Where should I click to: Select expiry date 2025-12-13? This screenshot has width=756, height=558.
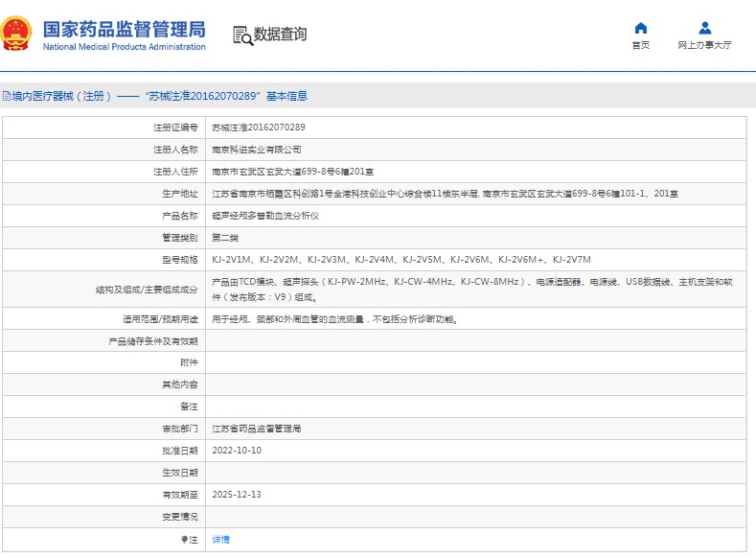(x=237, y=495)
